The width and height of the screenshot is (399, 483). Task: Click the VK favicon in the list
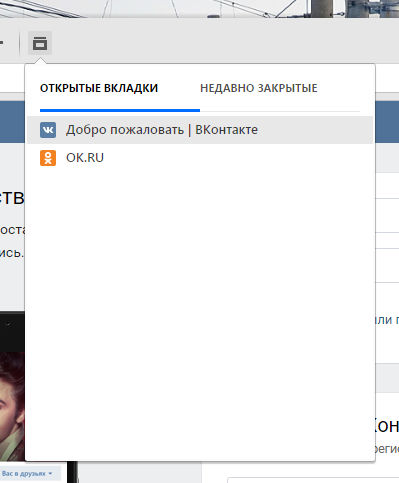(48, 130)
